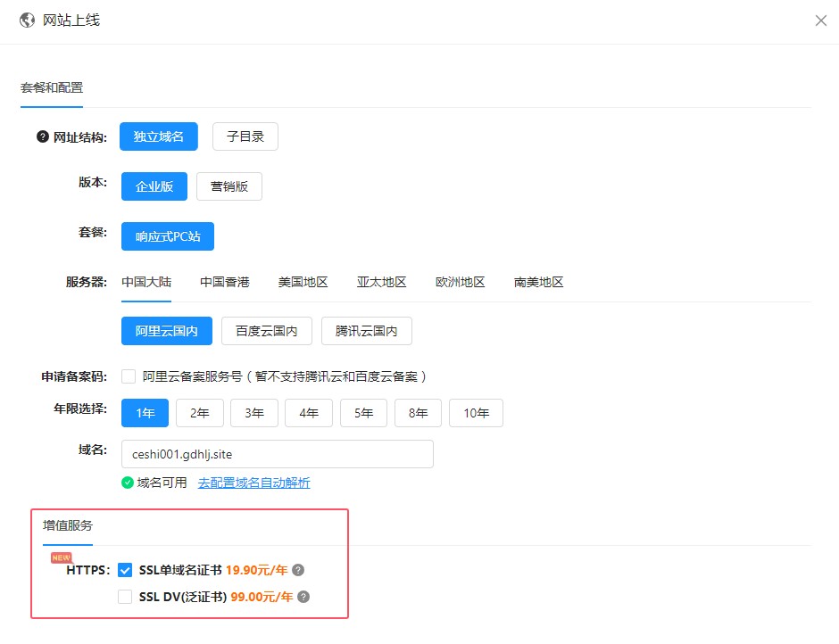This screenshot has height=644, width=839.
Task: Select the 亚太地区 server tab
Action: pyautogui.click(x=381, y=282)
